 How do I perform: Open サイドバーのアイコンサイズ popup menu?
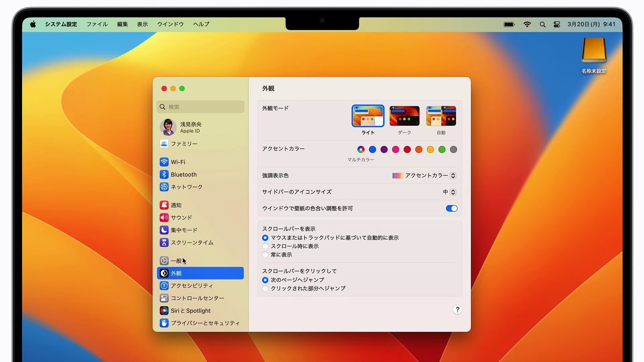click(449, 192)
